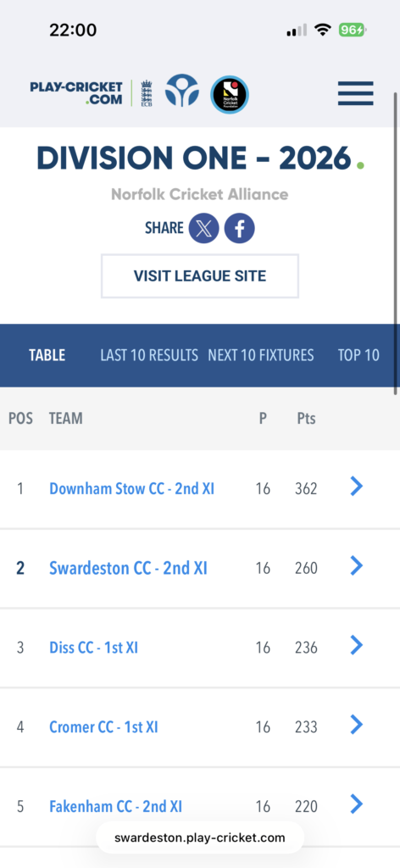The image size is (400, 868).
Task: Expand Downham Stow CC row chevron
Action: 357,487
